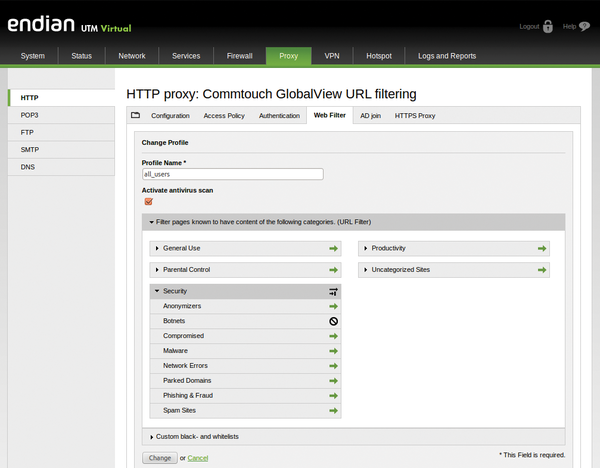The height and width of the screenshot is (468, 600).
Task: Open Logs and Reports menu
Action: click(x=447, y=56)
